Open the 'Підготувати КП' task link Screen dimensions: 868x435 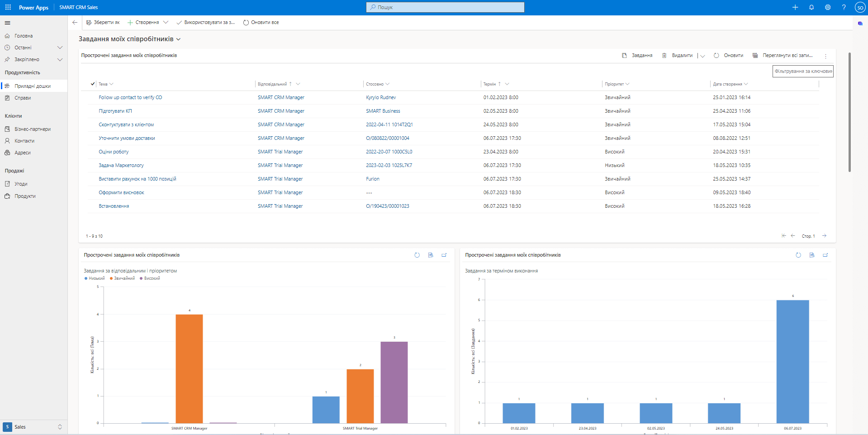click(115, 111)
